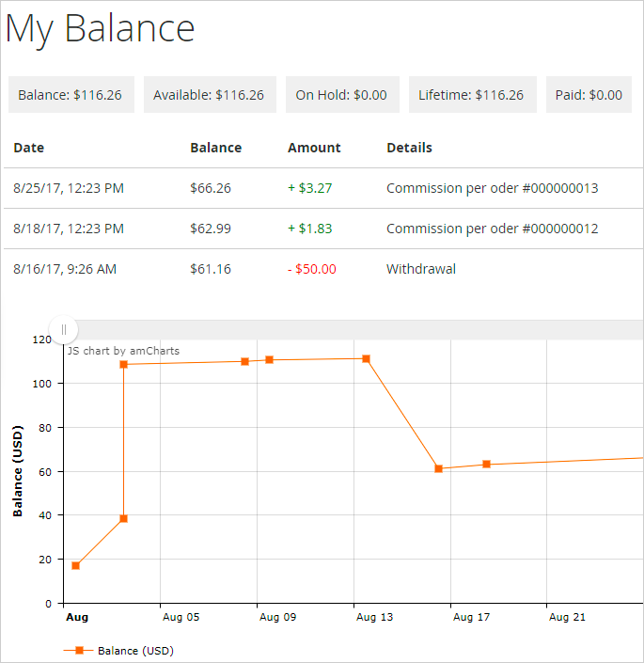
Task: Click the Available: $116.26 badge
Action: tap(209, 95)
